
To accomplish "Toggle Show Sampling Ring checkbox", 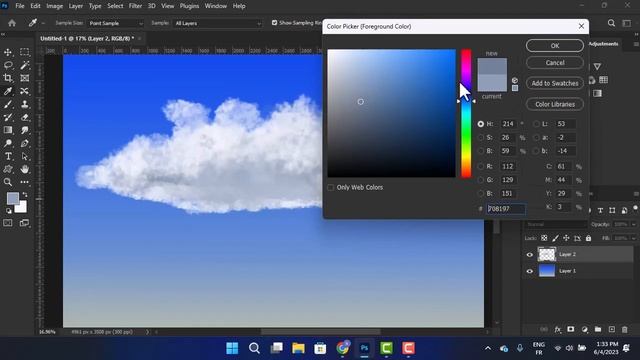I will tap(274, 23).
